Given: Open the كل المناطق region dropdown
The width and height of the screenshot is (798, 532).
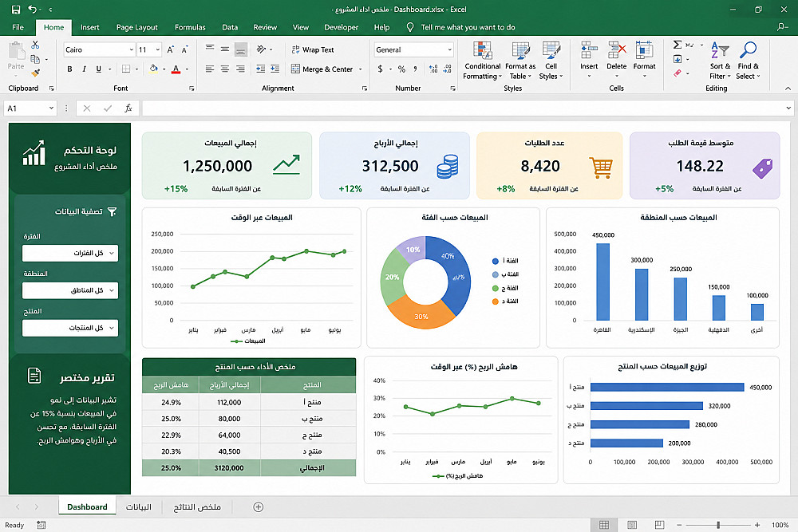Looking at the screenshot, I should point(70,290).
